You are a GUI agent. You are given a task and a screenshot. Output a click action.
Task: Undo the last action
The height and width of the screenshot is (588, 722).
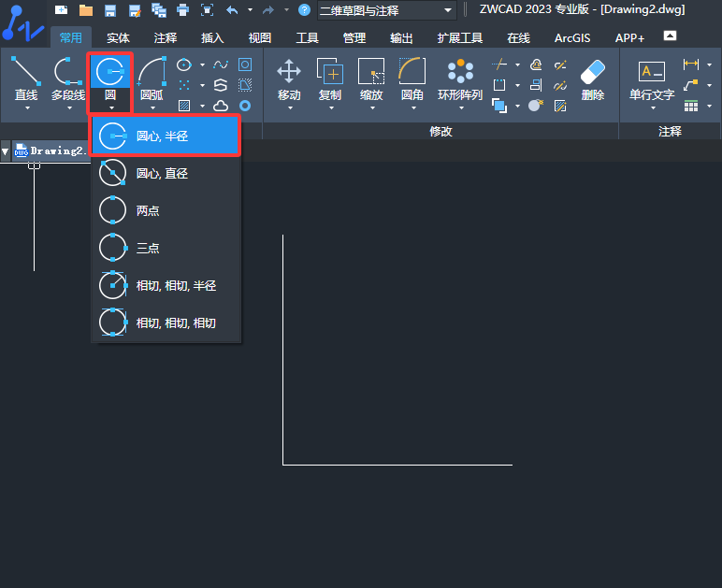[233, 10]
